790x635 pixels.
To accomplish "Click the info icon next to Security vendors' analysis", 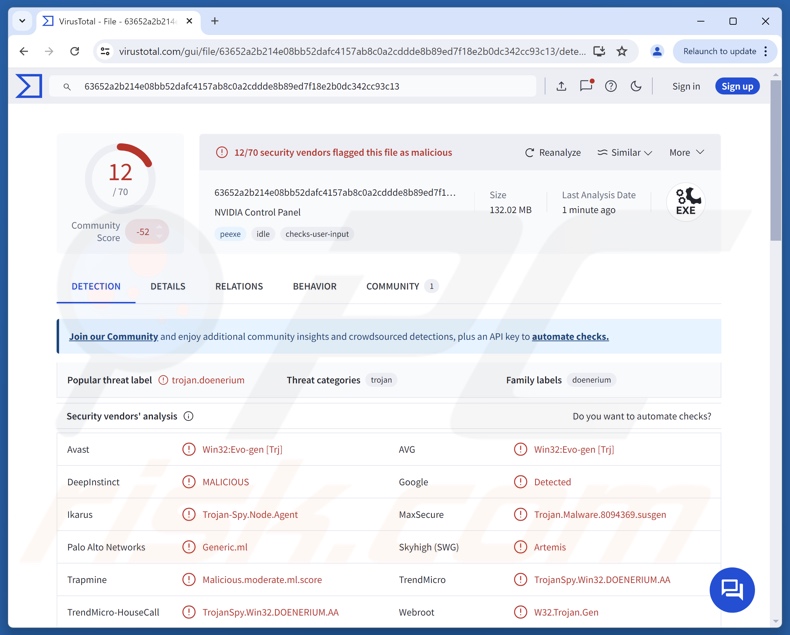I will (x=188, y=416).
